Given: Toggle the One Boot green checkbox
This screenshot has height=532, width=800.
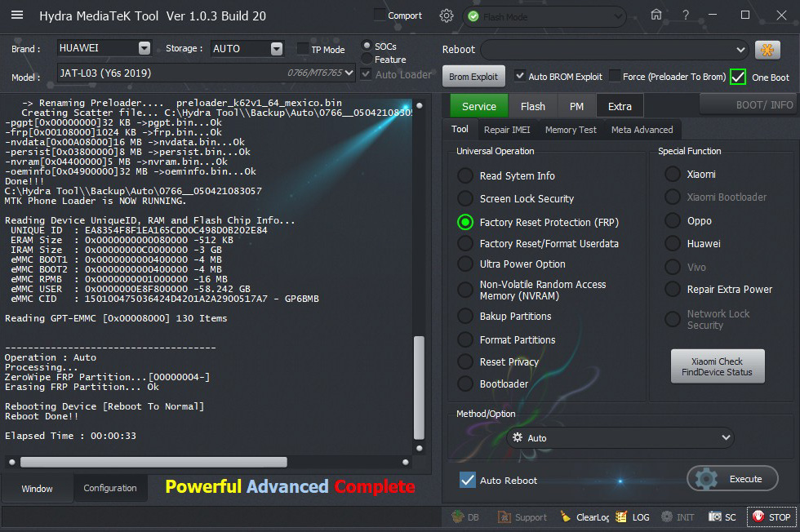Looking at the screenshot, I should tap(738, 77).
